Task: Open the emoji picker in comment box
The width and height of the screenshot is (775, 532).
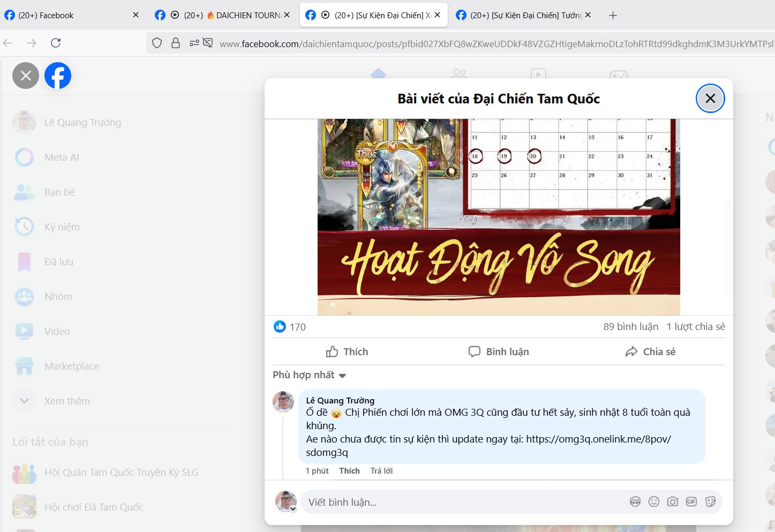Action: coord(654,502)
